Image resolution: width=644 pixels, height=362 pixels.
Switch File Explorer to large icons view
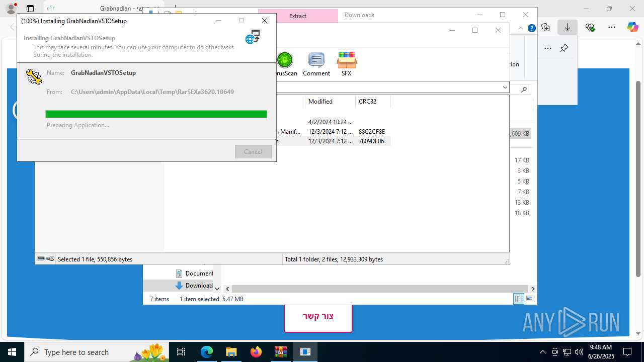tap(529, 299)
